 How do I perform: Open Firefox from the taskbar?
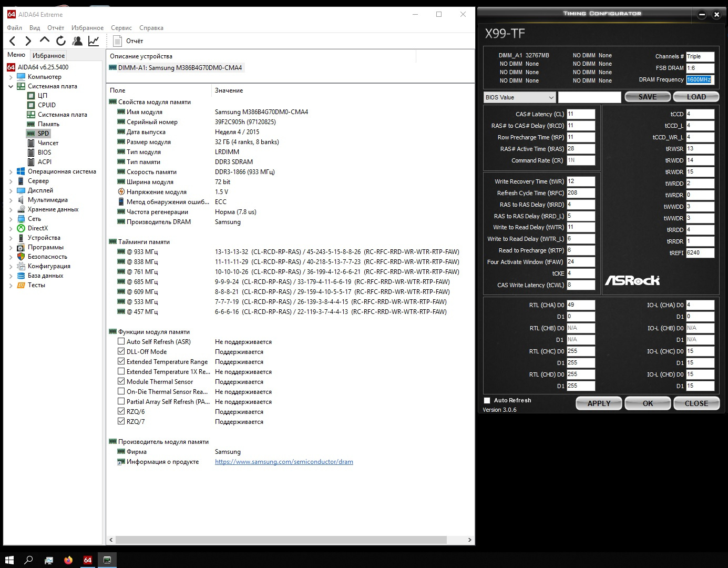click(x=68, y=560)
